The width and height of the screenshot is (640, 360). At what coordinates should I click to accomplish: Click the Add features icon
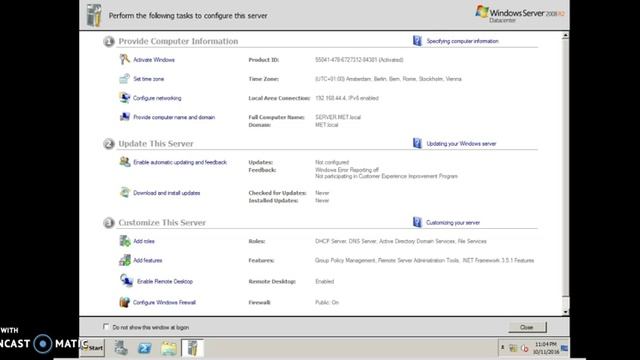click(x=124, y=260)
